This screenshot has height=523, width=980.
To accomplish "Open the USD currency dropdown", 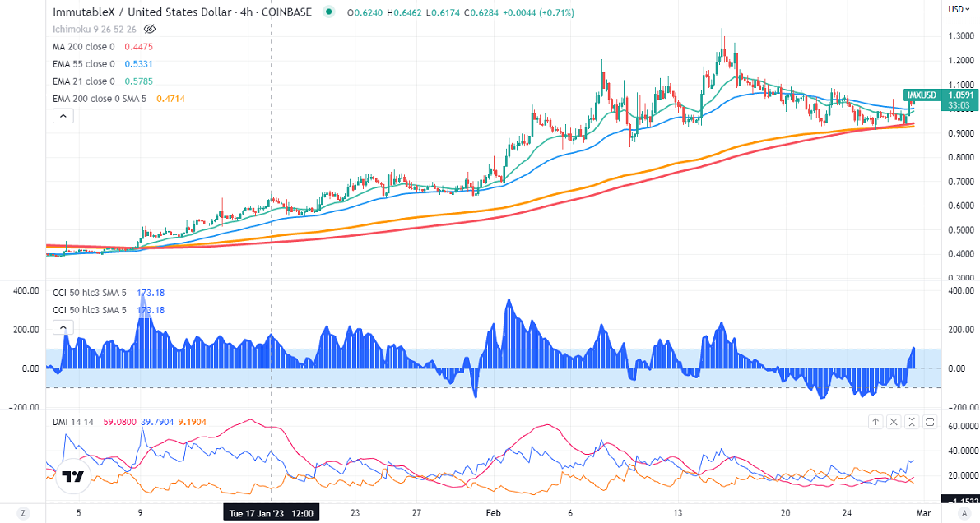I will [x=955, y=9].
